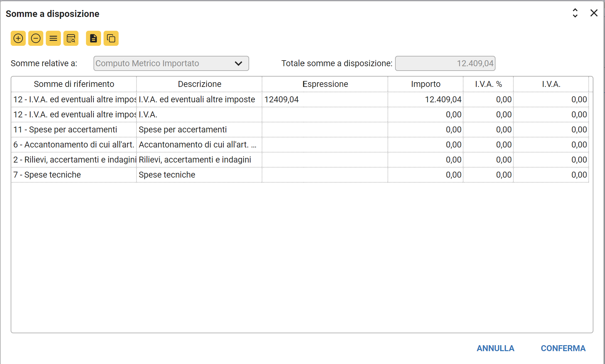
Task: Click the CONFERMA button
Action: 563,348
